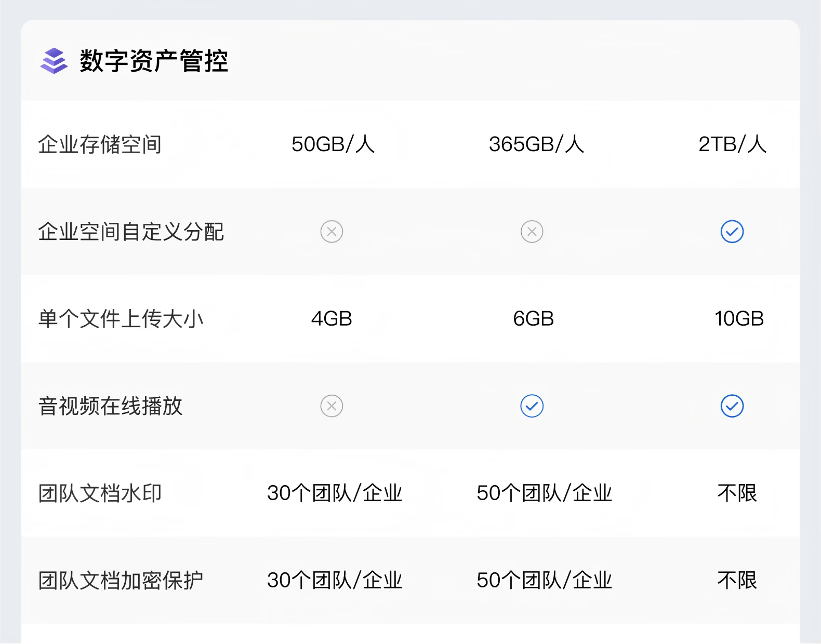This screenshot has height=644, width=821.
Task: Click middle-column blue checkmark for 音视频在线播放
Action: (532, 406)
